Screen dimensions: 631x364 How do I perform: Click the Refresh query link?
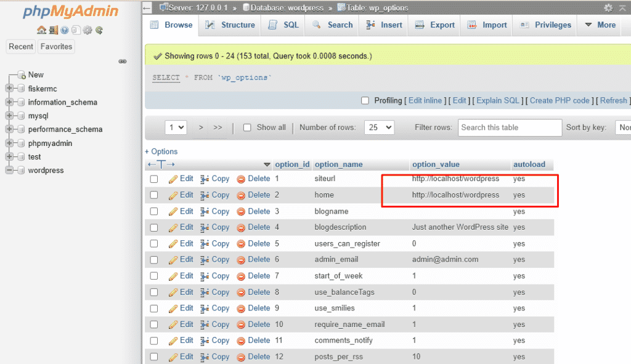[x=613, y=100]
